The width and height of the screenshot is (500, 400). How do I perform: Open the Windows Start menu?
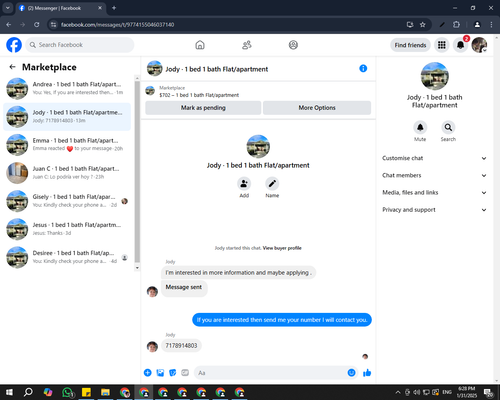(x=9, y=392)
